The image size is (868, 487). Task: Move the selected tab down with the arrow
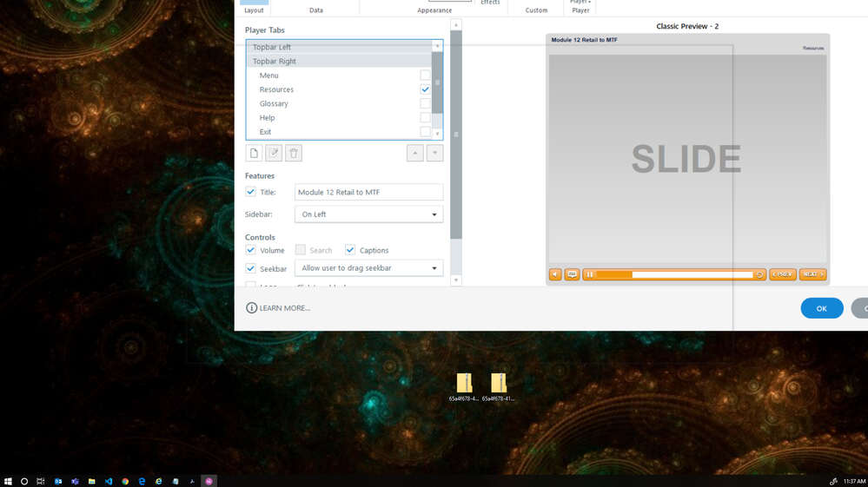tap(435, 153)
